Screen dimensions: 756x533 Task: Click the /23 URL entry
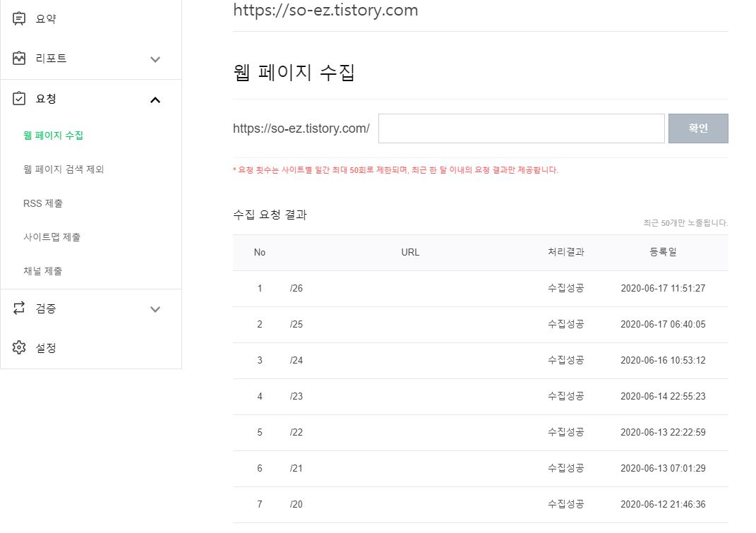296,396
